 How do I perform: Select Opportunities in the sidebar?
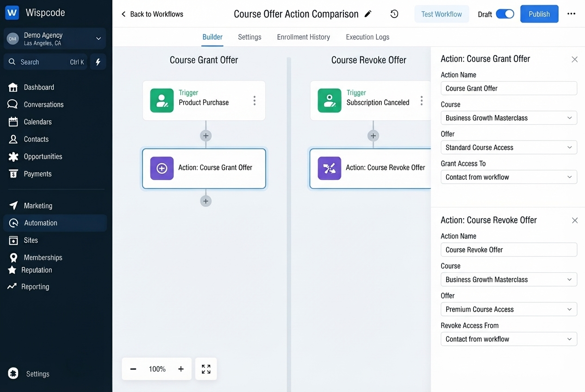35,157
